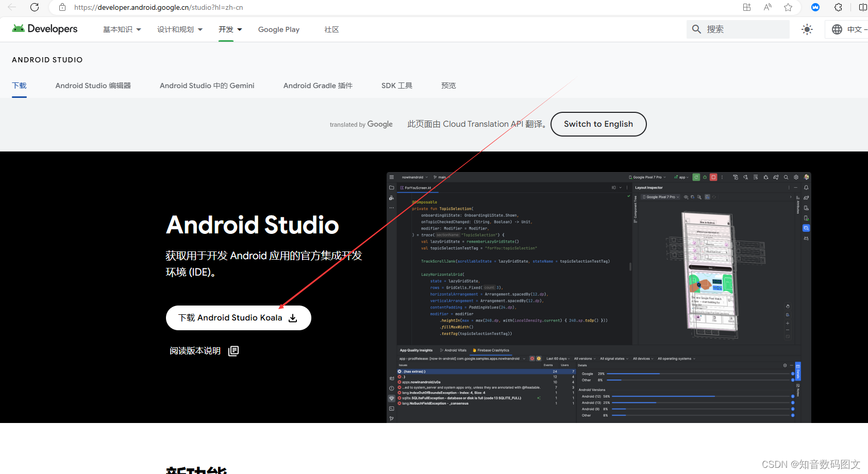The width and height of the screenshot is (868, 474).
Task: Click the globe language icon
Action: [x=837, y=29]
